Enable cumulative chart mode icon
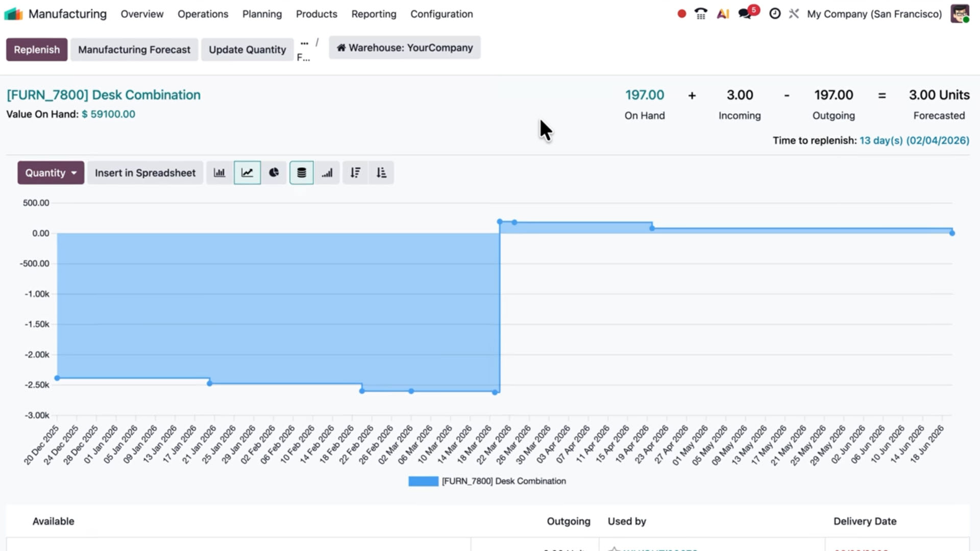Image resolution: width=980 pixels, height=551 pixels. [327, 172]
